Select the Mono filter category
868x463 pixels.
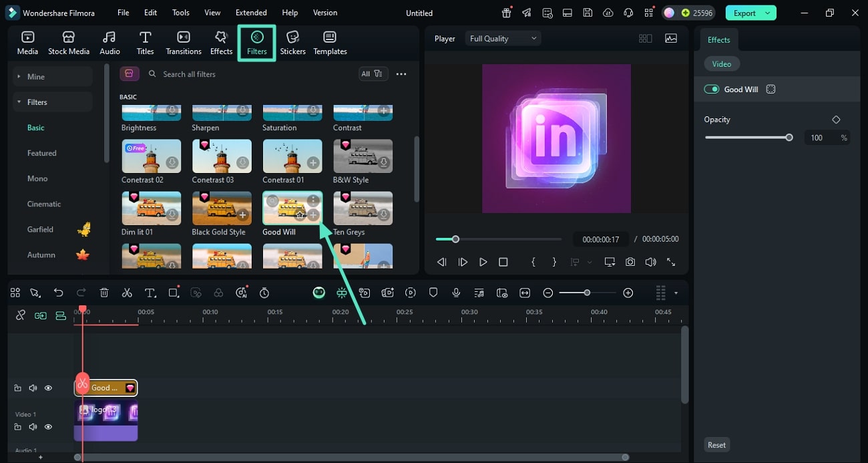click(37, 178)
